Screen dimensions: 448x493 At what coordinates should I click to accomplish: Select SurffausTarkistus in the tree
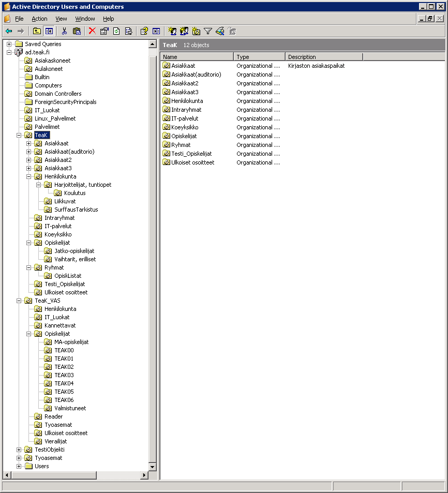click(x=76, y=210)
